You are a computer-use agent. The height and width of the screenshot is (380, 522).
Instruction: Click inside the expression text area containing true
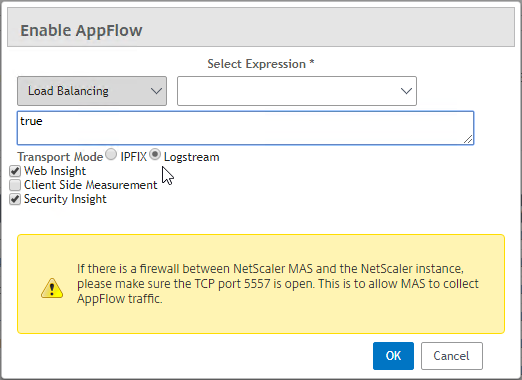(246, 128)
